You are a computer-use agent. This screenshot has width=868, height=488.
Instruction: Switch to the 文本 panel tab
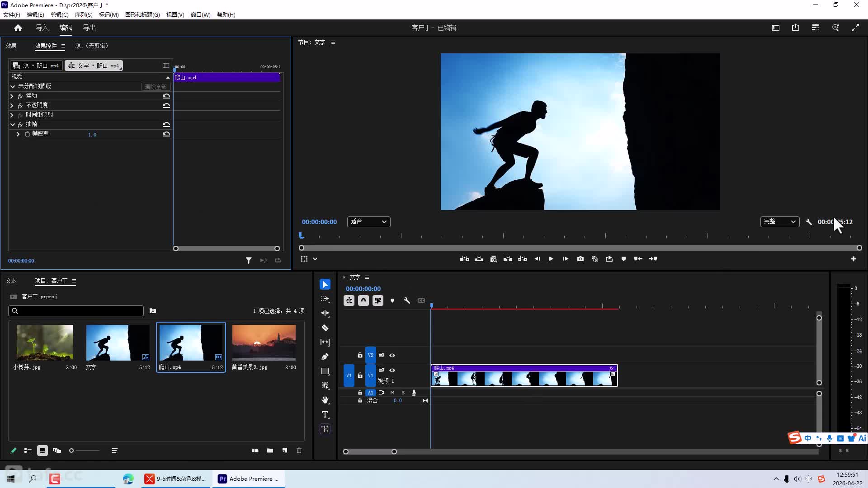point(11,281)
